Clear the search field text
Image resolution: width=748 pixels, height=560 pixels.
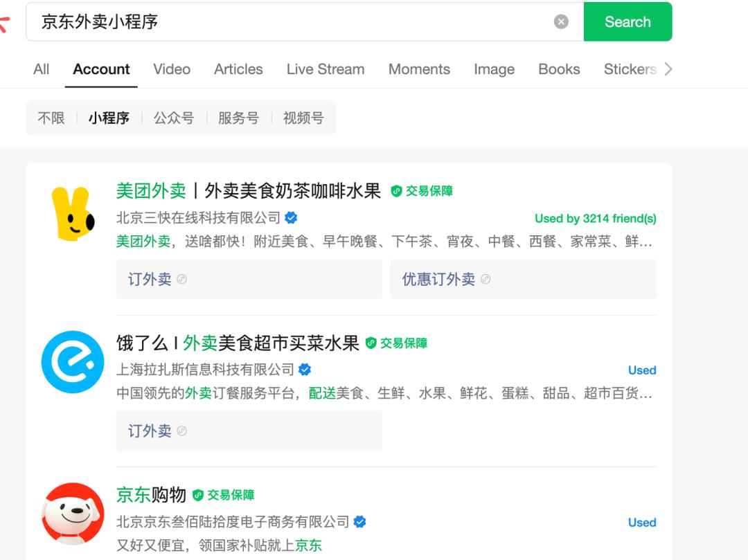tap(561, 22)
